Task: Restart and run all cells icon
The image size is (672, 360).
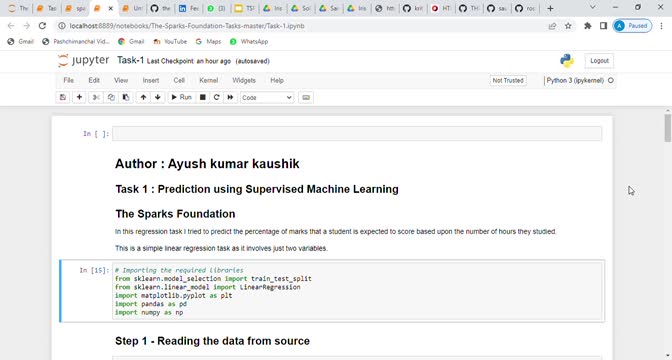Action: 231,97
